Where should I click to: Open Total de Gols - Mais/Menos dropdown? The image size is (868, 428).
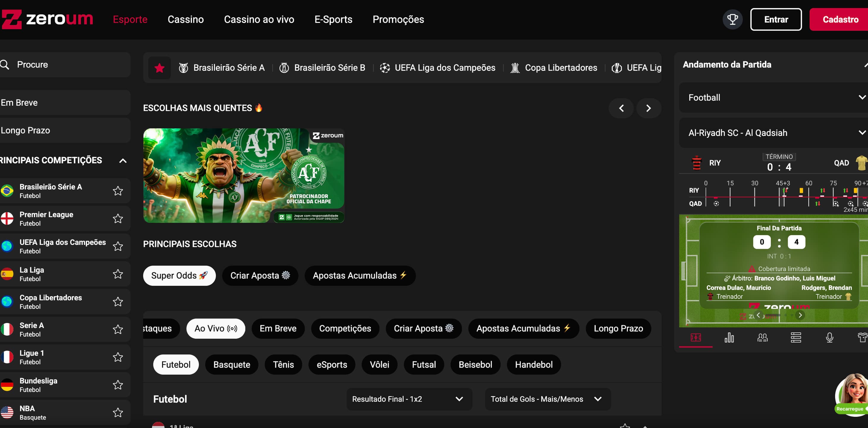point(548,399)
